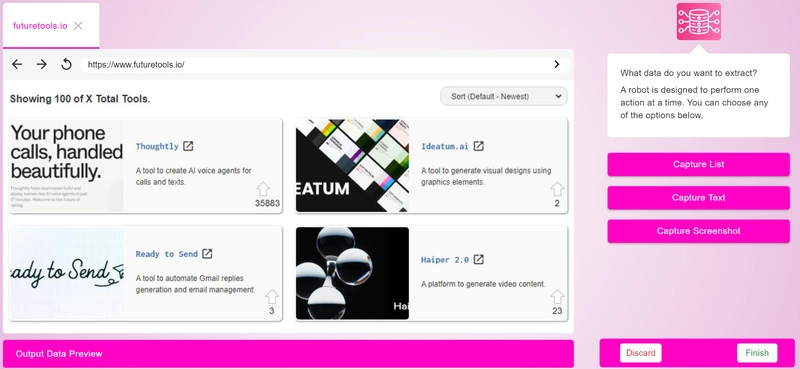Screen dimensions: 800x369
Task: Click the Capture Screenshot button
Action: 698,231
